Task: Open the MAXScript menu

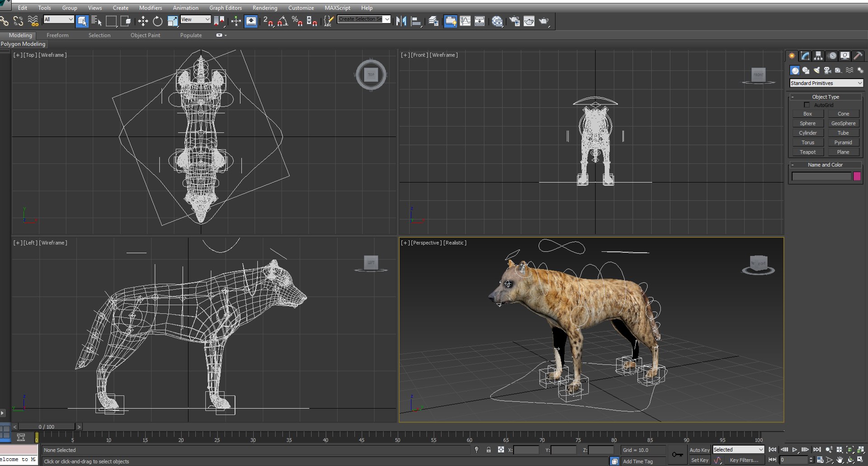Action: click(x=337, y=8)
